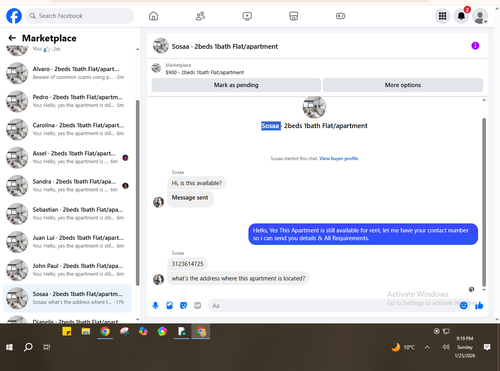Open conversation info purple icon
Image resolution: width=500 pixels, height=371 pixels.
pyautogui.click(x=475, y=46)
